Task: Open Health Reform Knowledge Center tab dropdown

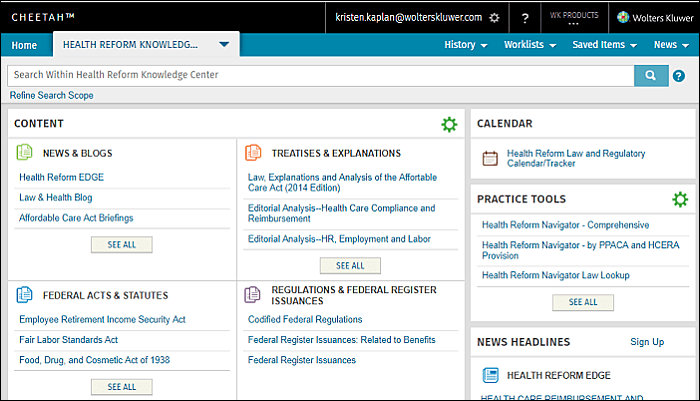Action: coord(225,45)
